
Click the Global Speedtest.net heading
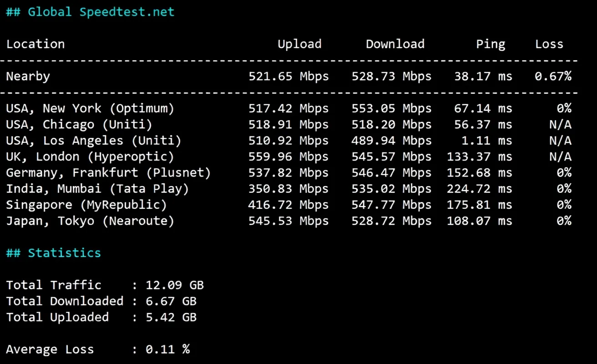(90, 12)
